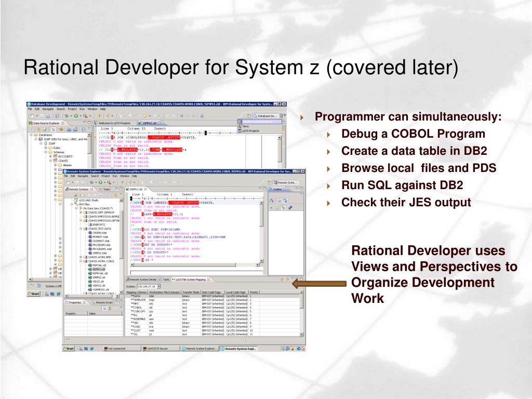
Task: Click Remote Syste... perspective button
Action: 286,183
